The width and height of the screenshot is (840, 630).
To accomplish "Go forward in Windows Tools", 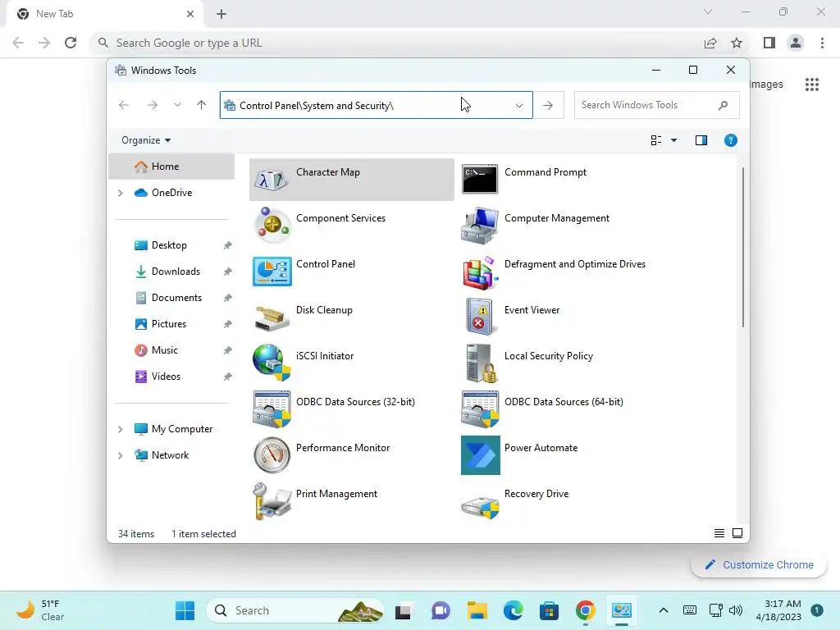I will 153,105.
